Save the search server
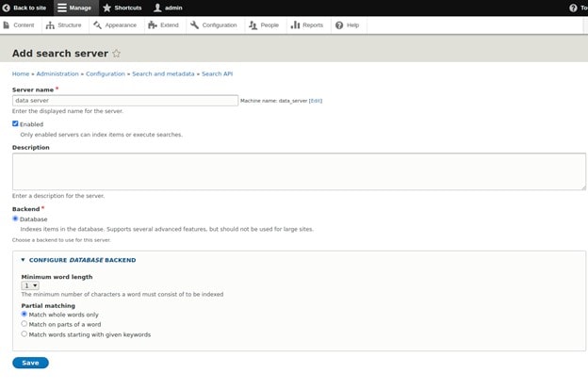Viewport: 588px width, 389px height. pos(30,363)
